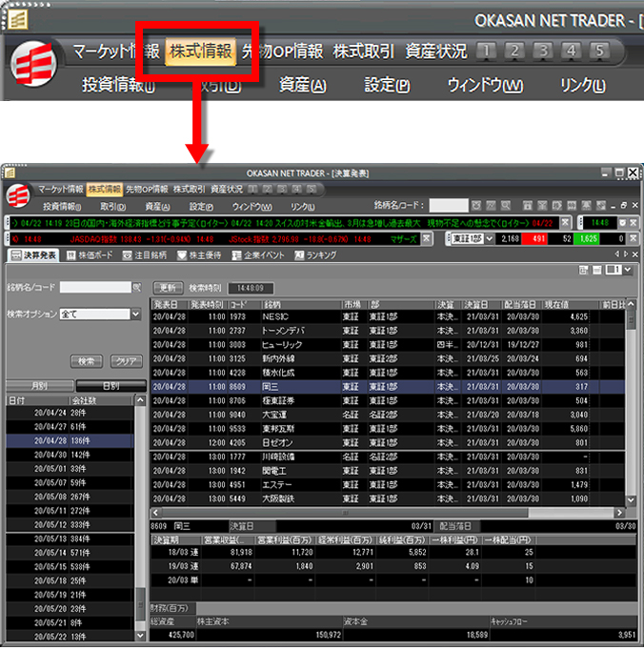Select workspace button 5 in the enlarged top bar

[599, 51]
